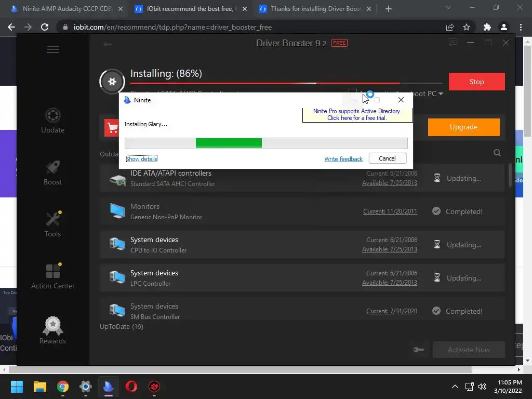Open File Explorer from taskbar

tap(39, 387)
